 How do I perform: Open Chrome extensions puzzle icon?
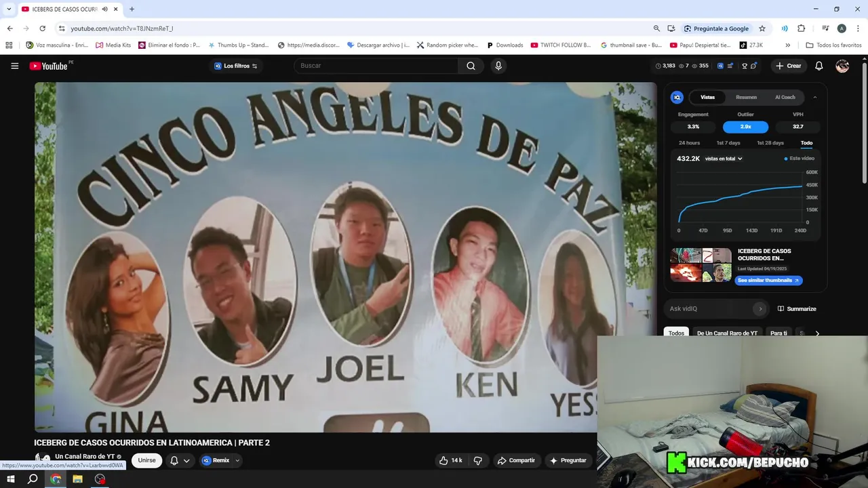pyautogui.click(x=801, y=28)
